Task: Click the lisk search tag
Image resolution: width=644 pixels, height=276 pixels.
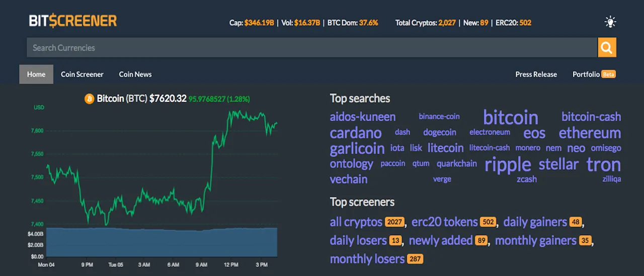Action: 416,148
